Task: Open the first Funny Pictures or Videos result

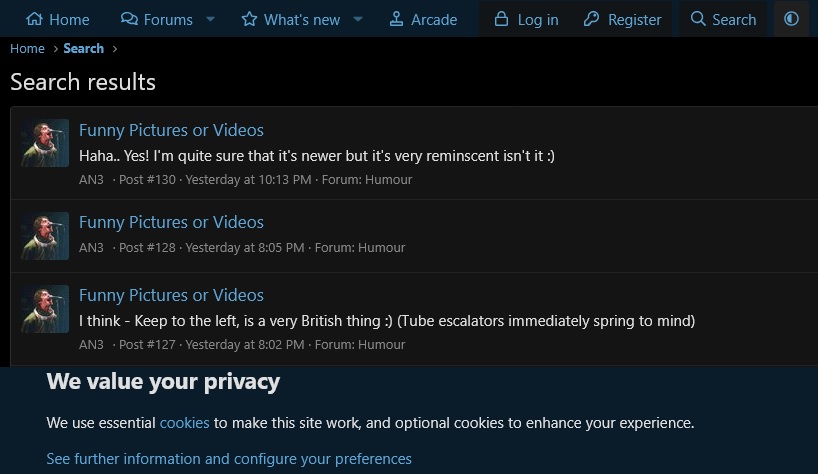Action: [171, 130]
